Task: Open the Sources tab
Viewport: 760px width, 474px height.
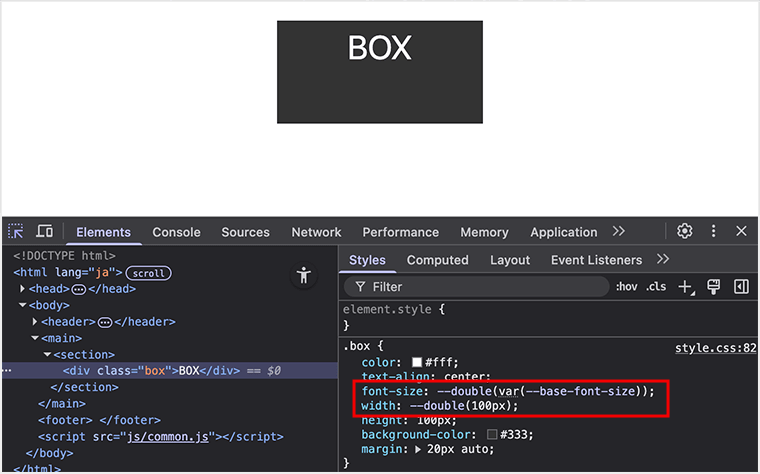Action: [x=245, y=232]
